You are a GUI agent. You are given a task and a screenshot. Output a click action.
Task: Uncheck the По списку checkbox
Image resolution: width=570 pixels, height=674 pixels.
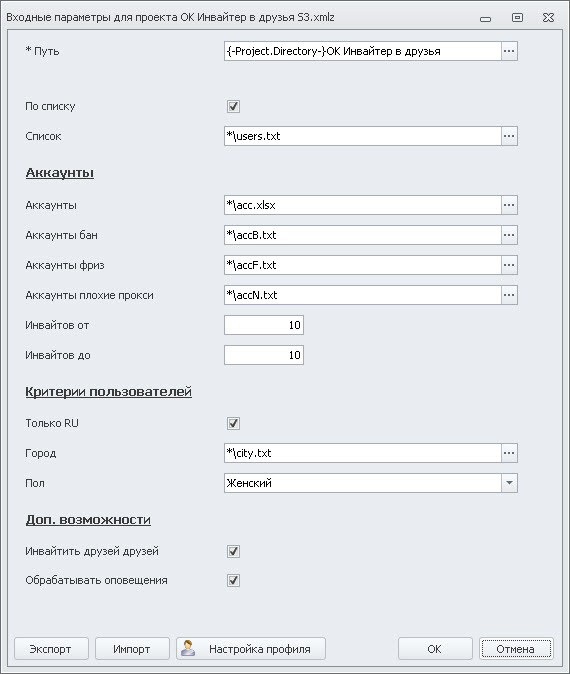233,106
